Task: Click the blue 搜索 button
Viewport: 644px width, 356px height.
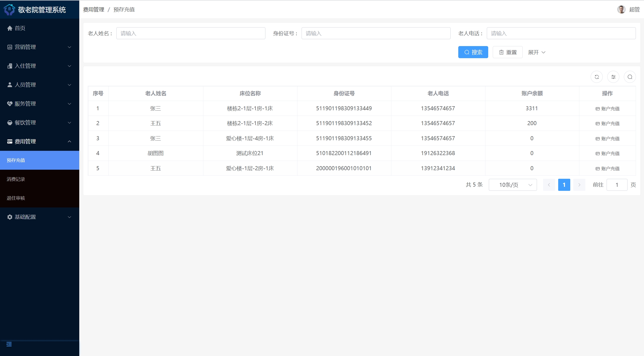Action: pyautogui.click(x=473, y=52)
